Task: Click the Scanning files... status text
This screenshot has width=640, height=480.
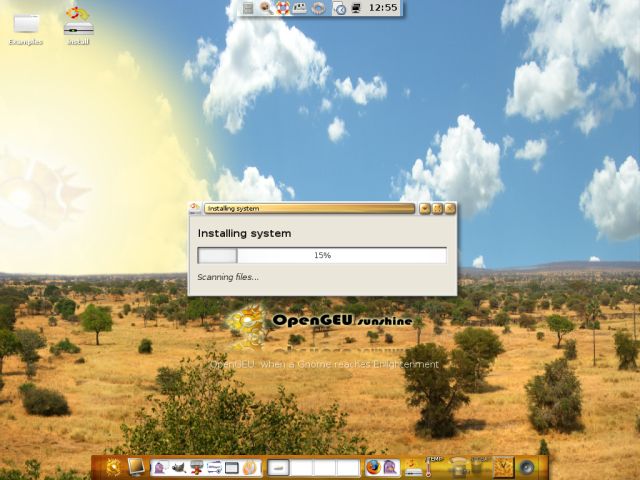Action: (228, 277)
